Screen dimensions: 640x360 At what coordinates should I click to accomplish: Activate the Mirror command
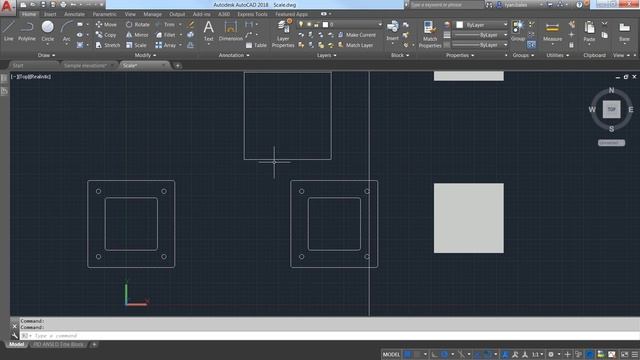(137, 35)
